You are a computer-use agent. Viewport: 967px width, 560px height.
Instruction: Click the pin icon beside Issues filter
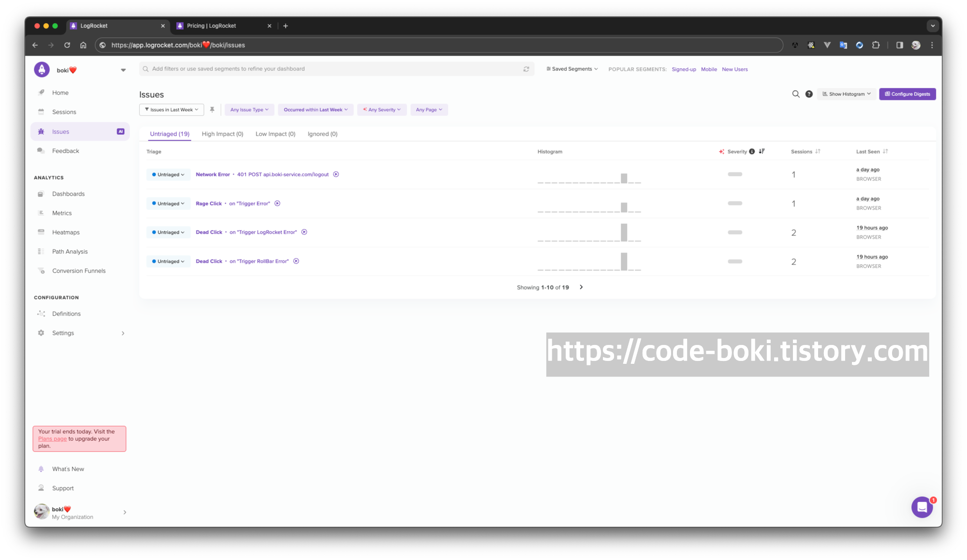[x=212, y=110]
